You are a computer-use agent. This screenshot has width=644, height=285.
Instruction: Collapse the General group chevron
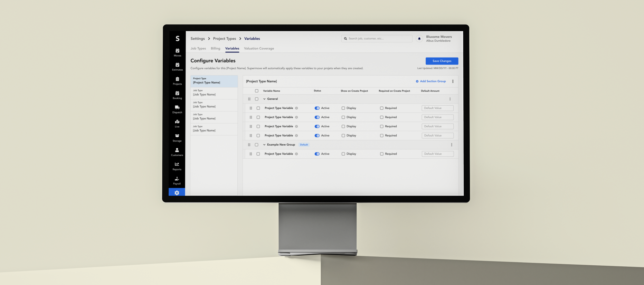(x=264, y=99)
